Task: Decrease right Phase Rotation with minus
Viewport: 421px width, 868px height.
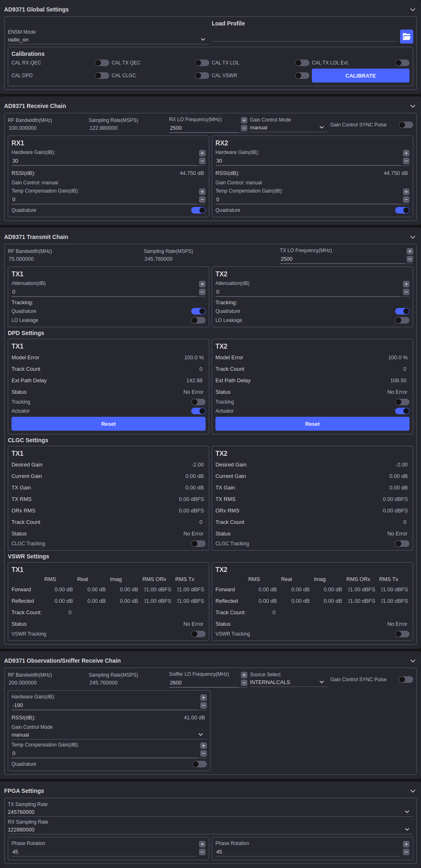Action: click(406, 852)
